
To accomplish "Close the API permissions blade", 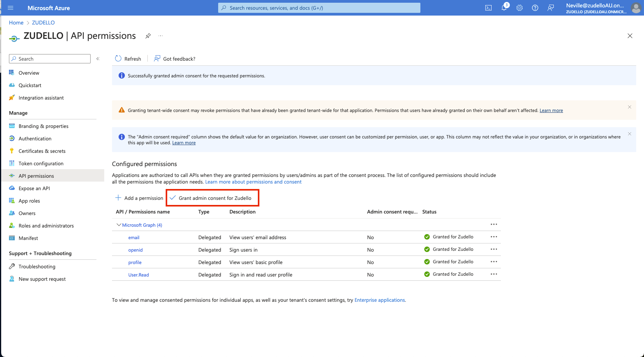I will 630,36.
